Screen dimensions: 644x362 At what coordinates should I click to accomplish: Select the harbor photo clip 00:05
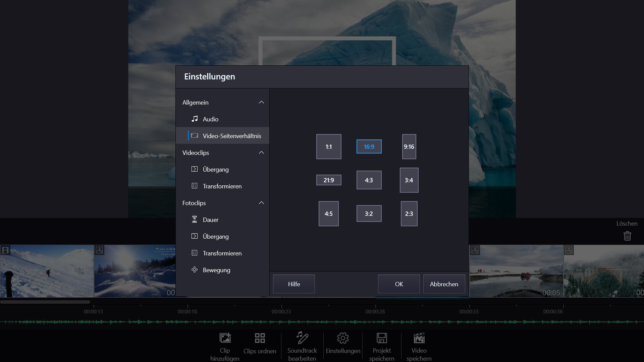pyautogui.click(x=516, y=271)
